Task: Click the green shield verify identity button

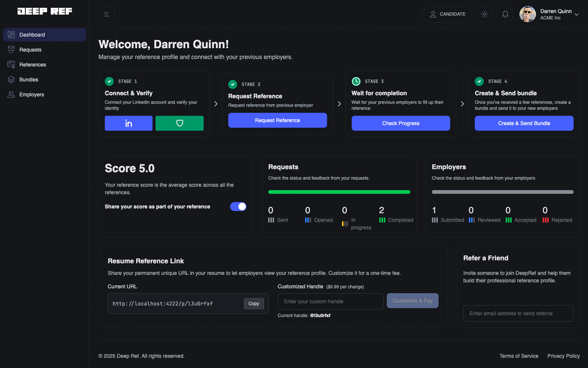Action: click(179, 123)
